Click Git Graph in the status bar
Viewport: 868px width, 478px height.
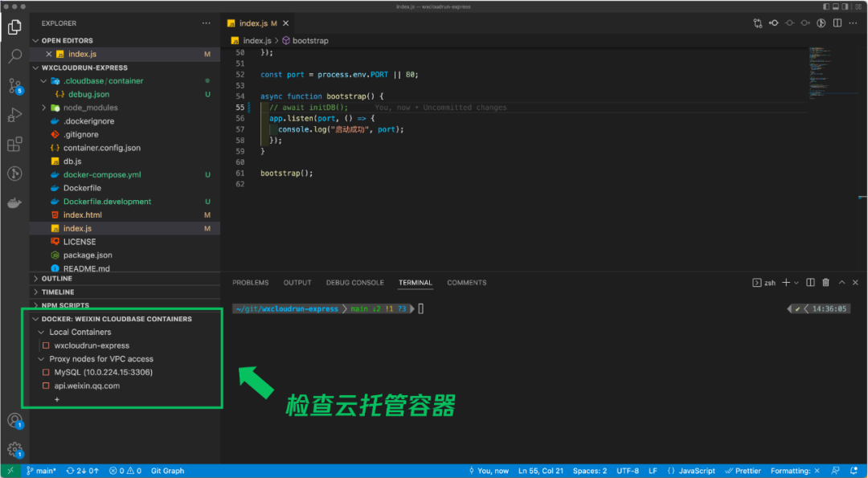(167, 471)
